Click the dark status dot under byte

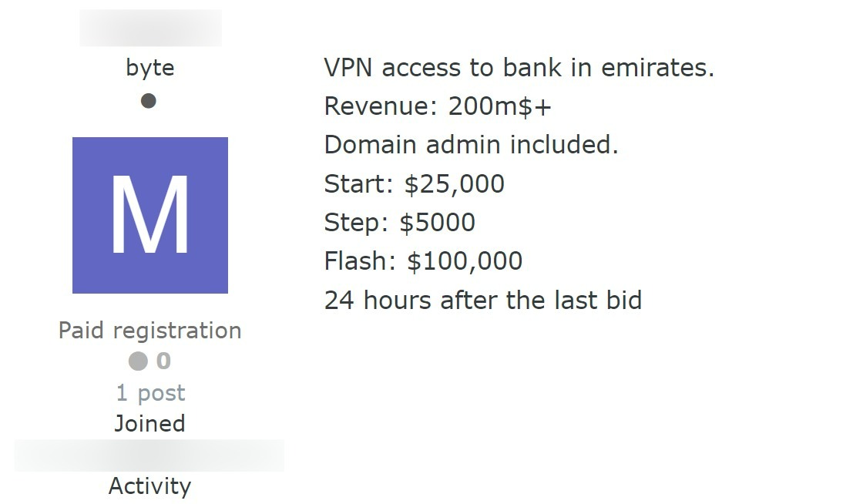coord(149,101)
